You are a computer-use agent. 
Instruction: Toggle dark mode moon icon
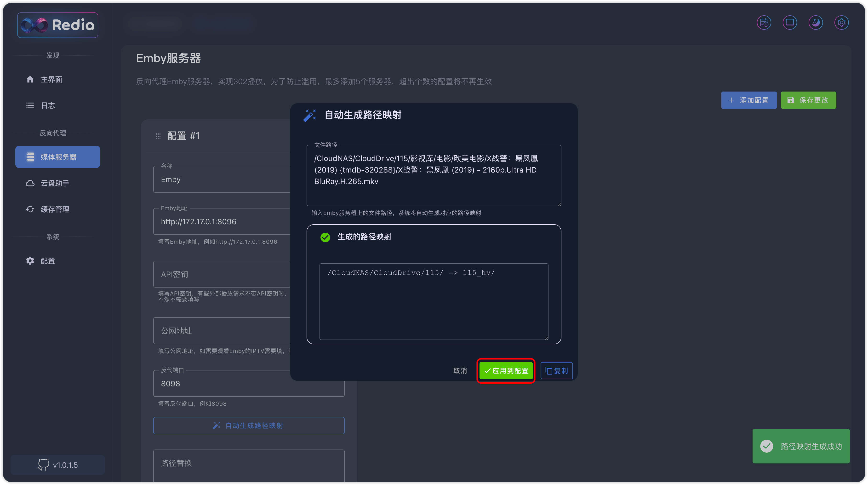[816, 23]
